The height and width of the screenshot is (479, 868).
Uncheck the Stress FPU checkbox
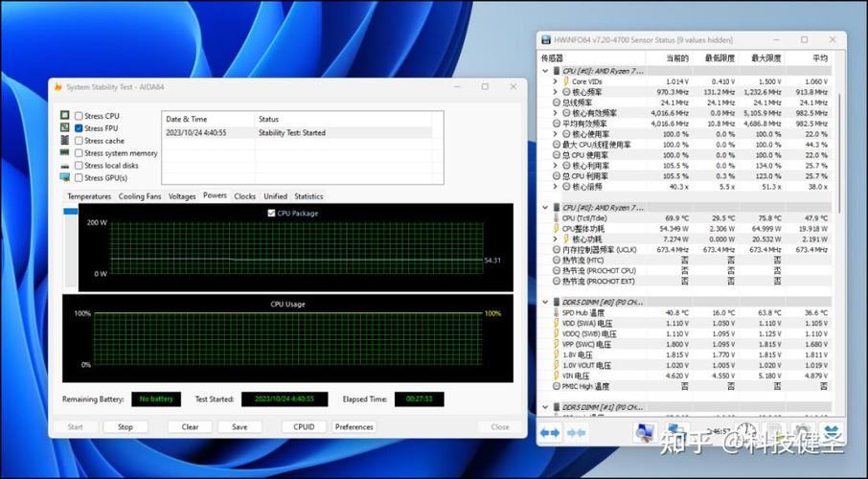coord(79,128)
